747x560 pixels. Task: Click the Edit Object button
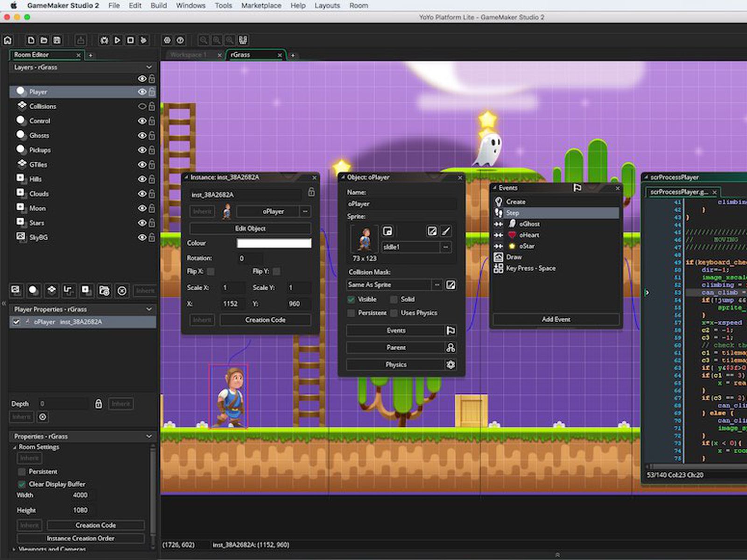click(250, 229)
